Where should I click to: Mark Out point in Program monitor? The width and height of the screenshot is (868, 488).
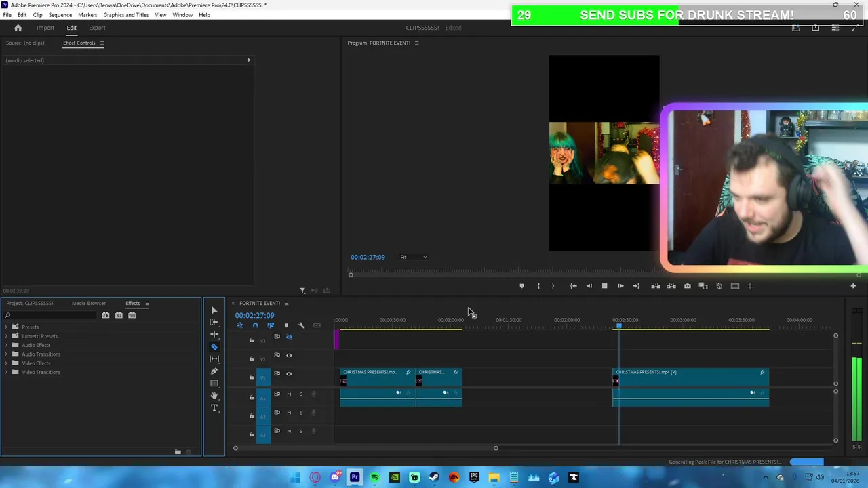tap(553, 286)
